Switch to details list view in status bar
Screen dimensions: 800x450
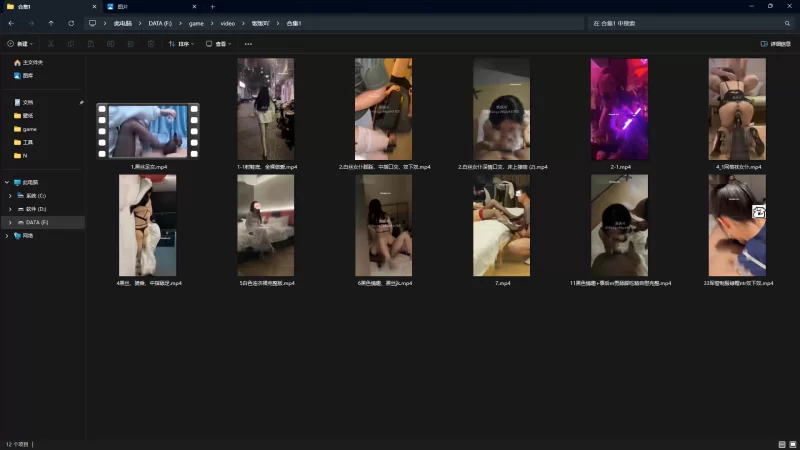(x=781, y=444)
